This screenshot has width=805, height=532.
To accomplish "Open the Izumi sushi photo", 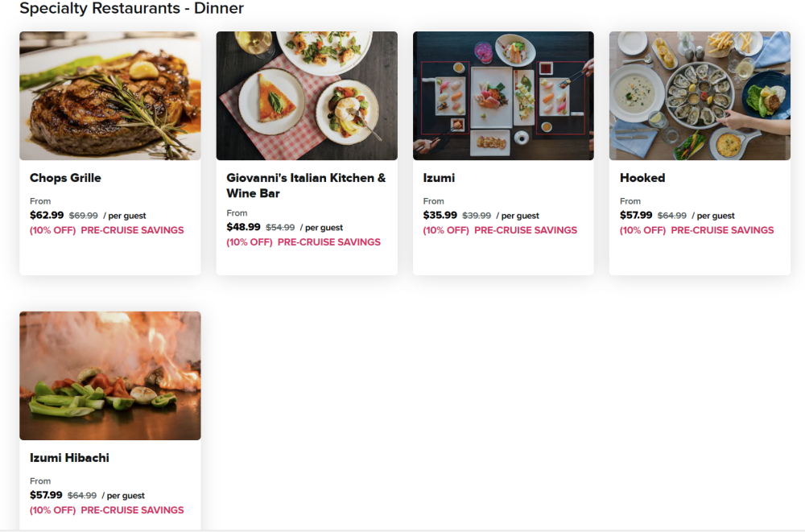I will tap(503, 96).
